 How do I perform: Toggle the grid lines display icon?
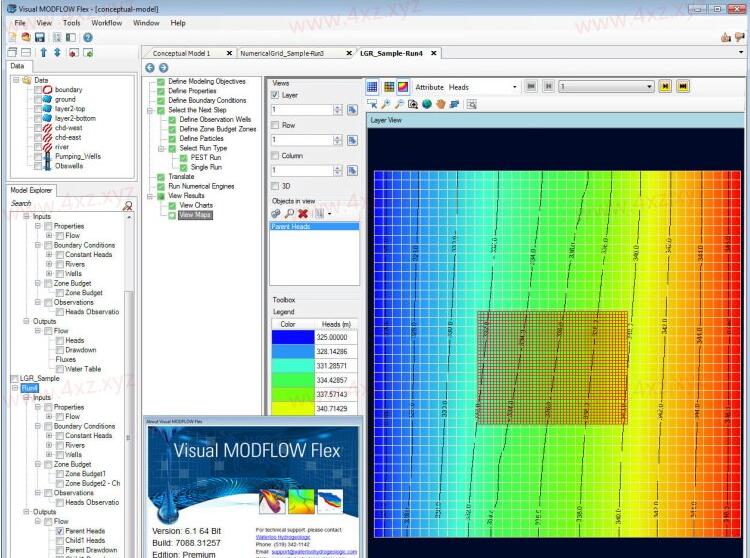372,87
